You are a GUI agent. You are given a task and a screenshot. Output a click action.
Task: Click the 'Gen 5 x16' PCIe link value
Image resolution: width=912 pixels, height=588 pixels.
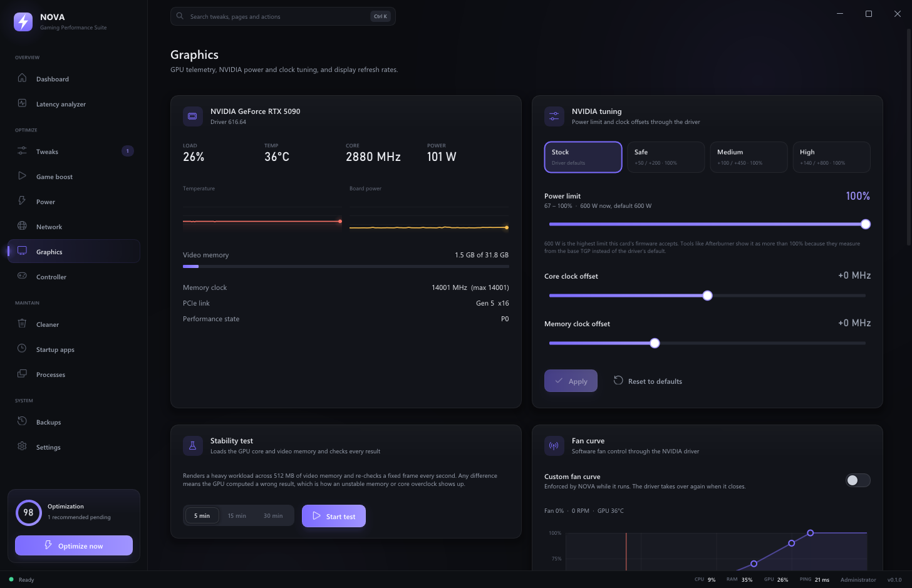492,303
